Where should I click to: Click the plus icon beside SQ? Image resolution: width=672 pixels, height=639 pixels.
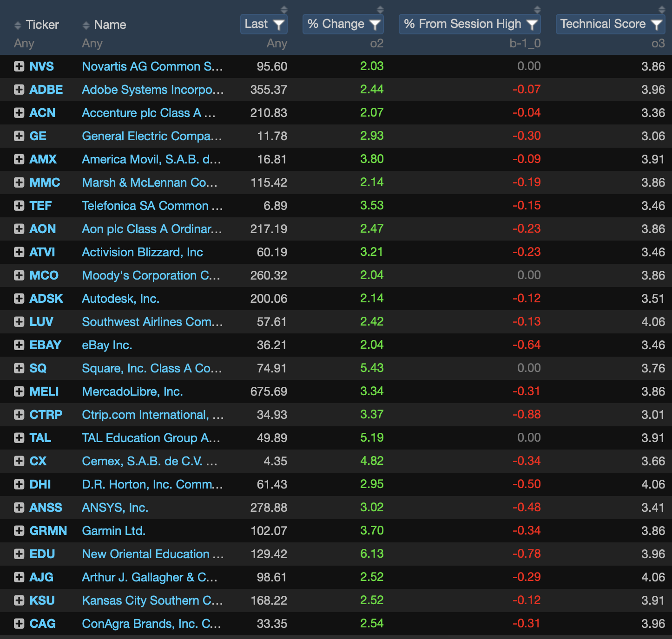pyautogui.click(x=19, y=368)
